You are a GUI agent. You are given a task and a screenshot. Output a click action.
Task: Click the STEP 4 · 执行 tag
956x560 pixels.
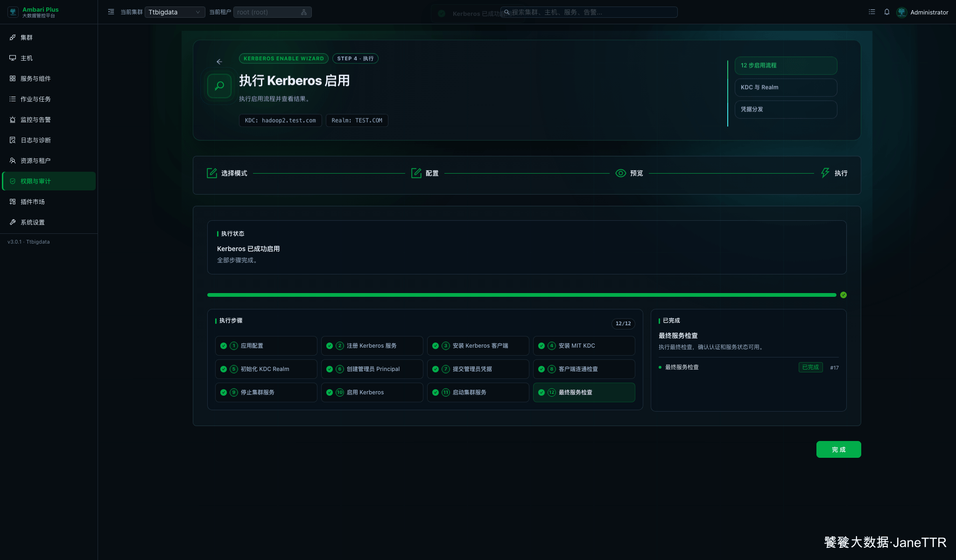pyautogui.click(x=355, y=59)
